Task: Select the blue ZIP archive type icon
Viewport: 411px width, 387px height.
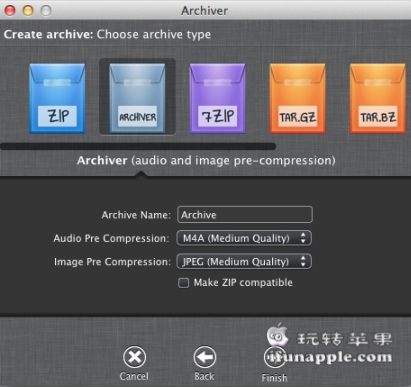Action: 57,98
